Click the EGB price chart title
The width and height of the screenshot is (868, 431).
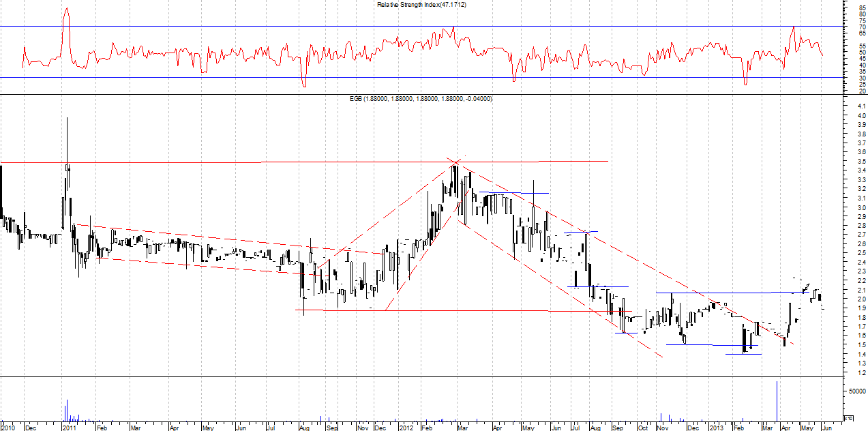coord(421,99)
